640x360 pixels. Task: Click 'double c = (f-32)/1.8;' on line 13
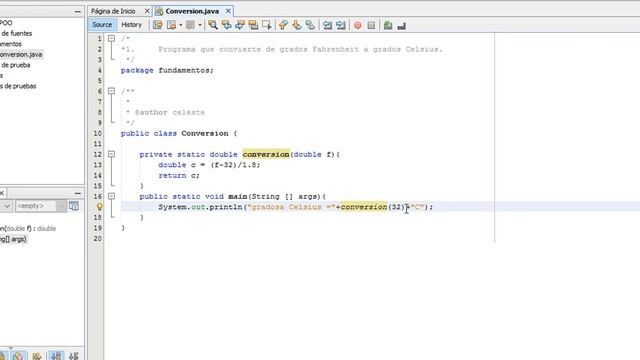(209, 165)
